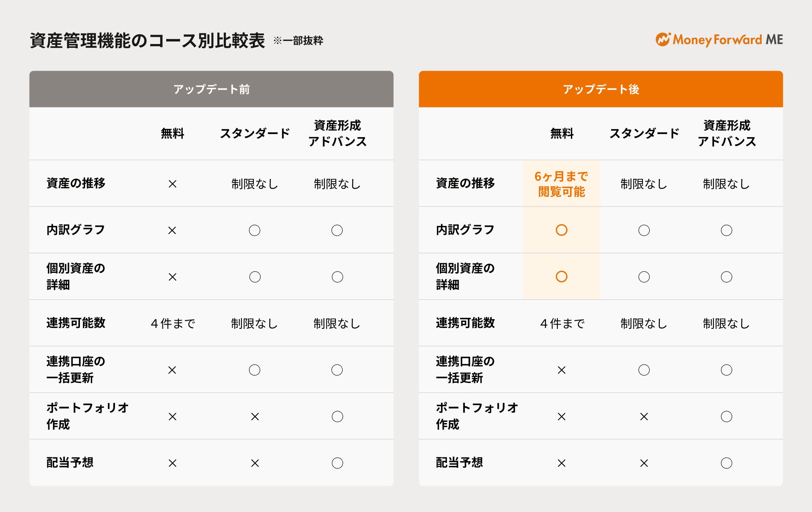The width and height of the screenshot is (812, 512).
Task: Select the gray アップデート前 header
Action: pyautogui.click(x=211, y=89)
